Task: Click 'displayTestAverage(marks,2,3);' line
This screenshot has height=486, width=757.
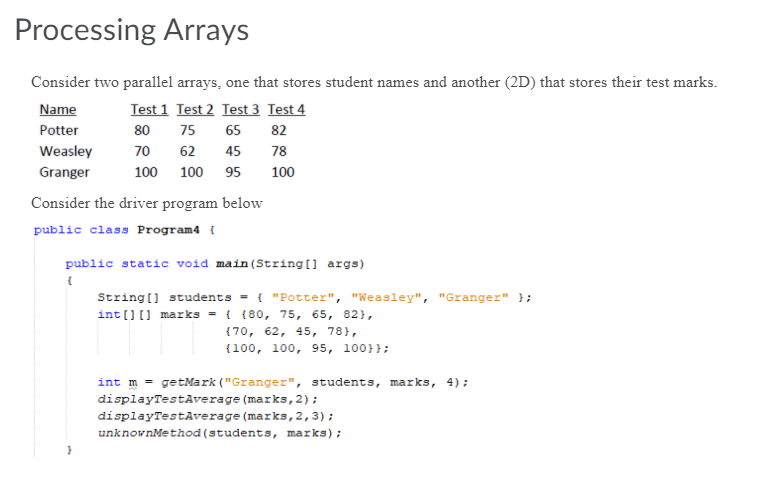Action: point(215,416)
